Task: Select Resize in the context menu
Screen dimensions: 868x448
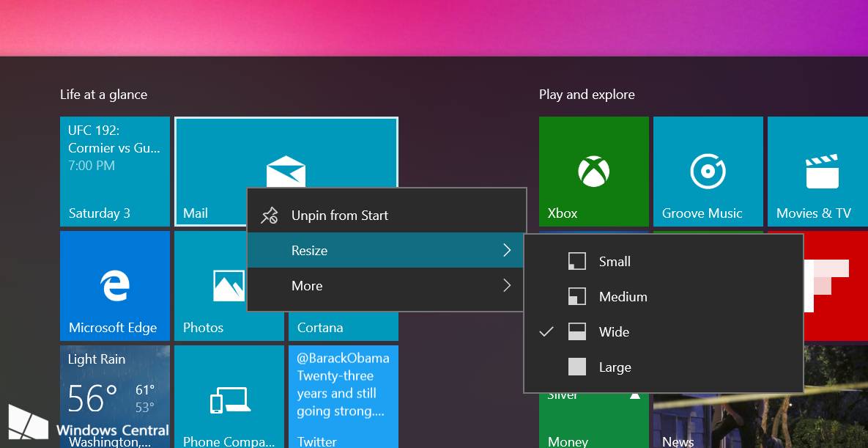Action: coord(309,250)
